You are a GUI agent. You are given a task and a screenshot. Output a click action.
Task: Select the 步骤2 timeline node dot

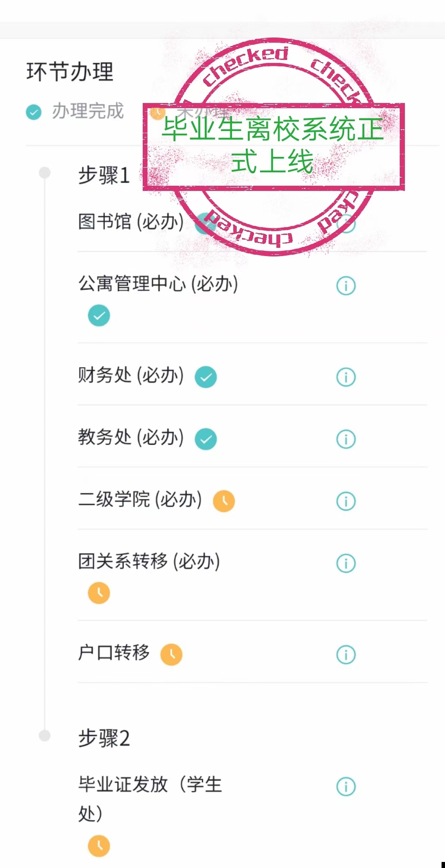(44, 735)
